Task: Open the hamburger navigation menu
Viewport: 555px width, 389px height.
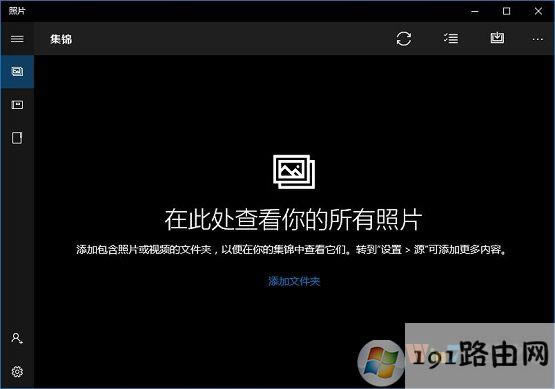Action: pos(17,39)
